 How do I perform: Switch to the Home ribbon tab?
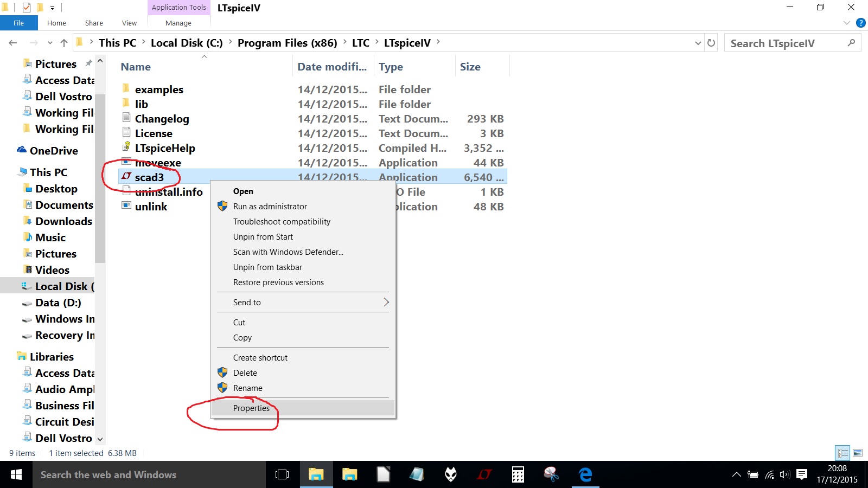click(56, 23)
